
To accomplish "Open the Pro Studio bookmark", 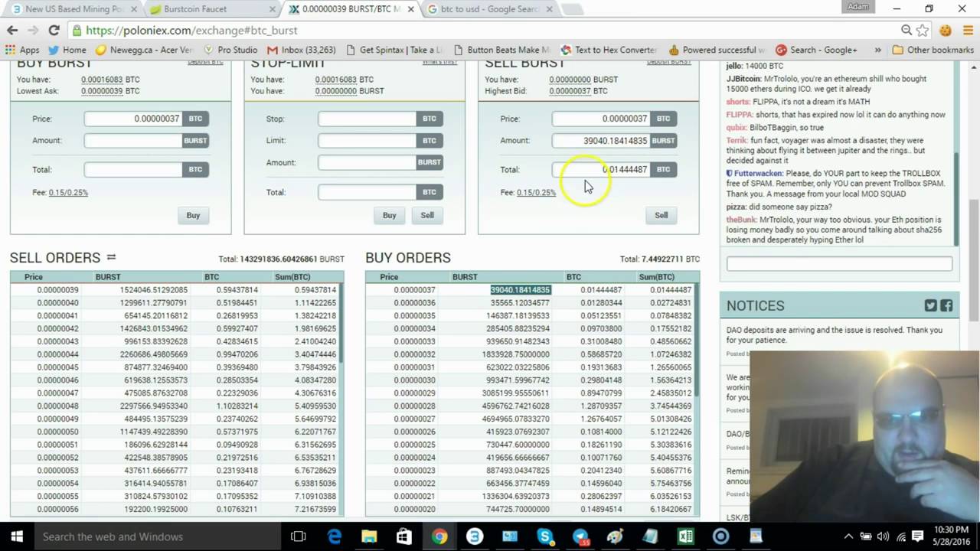I will [x=229, y=50].
